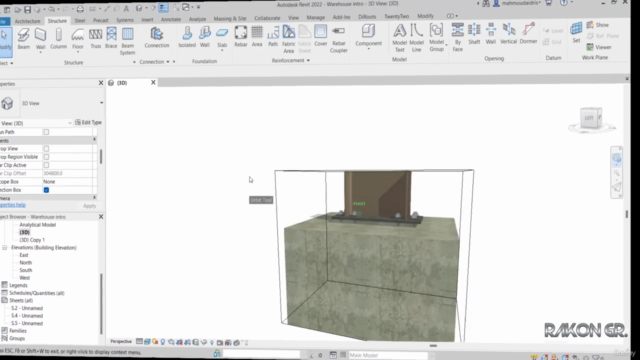Viewport: 640px width, 360px height.
Task: Toggle Crop Region Visible checkbox
Action: (46, 157)
